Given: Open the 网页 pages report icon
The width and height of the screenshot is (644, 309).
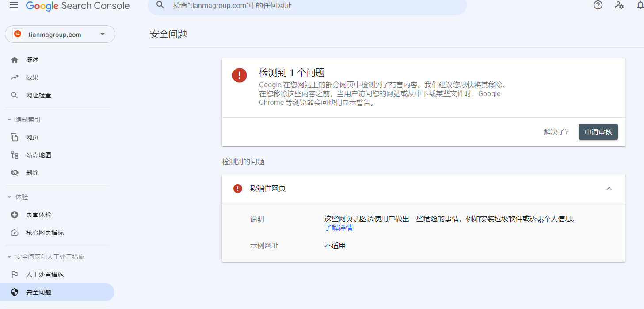Looking at the screenshot, I should pyautogui.click(x=15, y=137).
